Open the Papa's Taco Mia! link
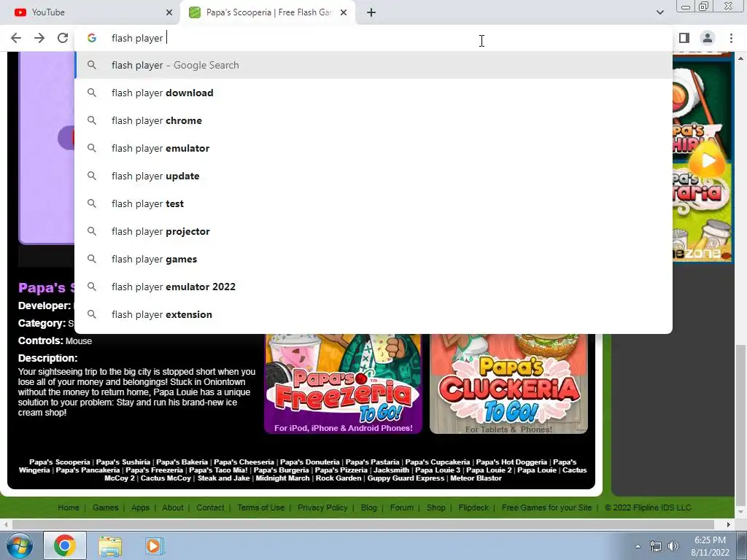The image size is (747, 560). [x=218, y=470]
